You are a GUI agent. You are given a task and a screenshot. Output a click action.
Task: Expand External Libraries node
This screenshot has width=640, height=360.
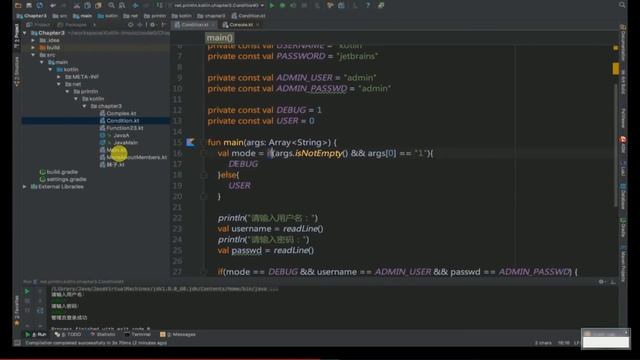click(25, 187)
